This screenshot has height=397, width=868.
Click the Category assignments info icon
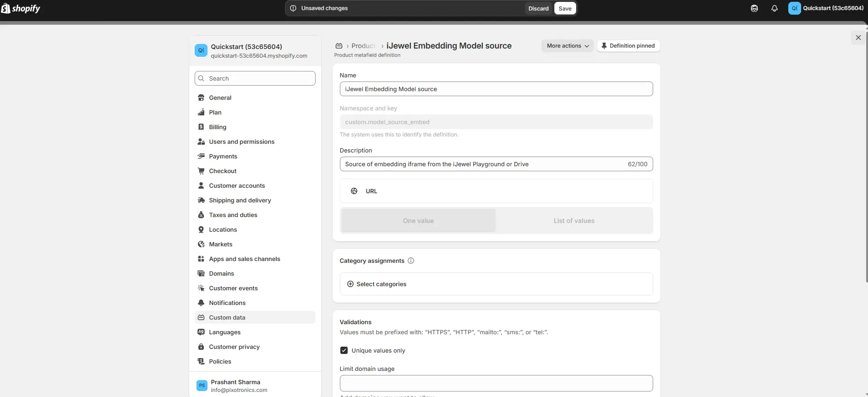[411, 261]
